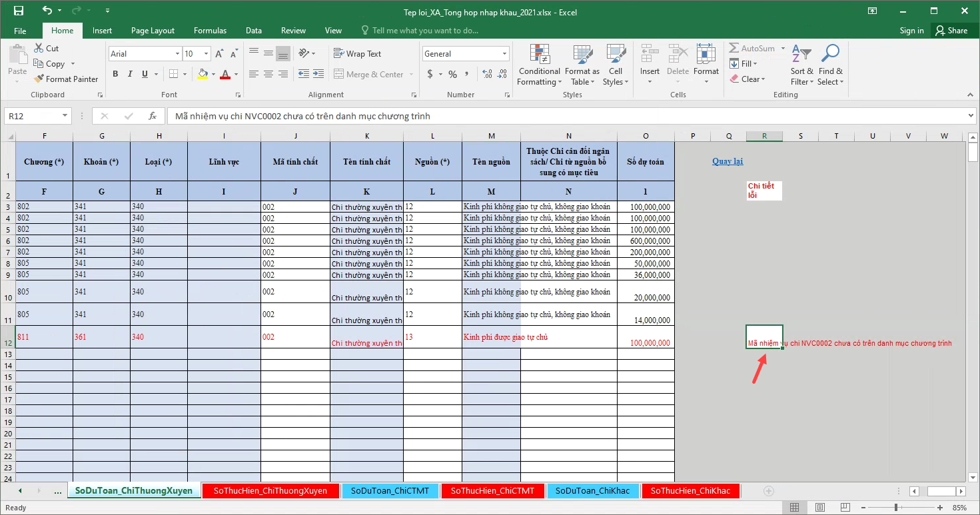
Task: Click the AutoSum sigma icon
Action: click(x=734, y=49)
